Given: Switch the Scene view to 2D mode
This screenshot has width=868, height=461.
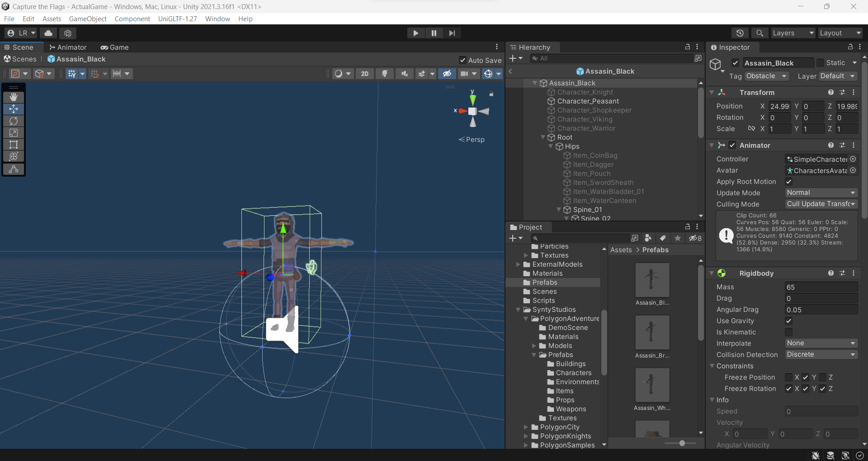Looking at the screenshot, I should 364,73.
